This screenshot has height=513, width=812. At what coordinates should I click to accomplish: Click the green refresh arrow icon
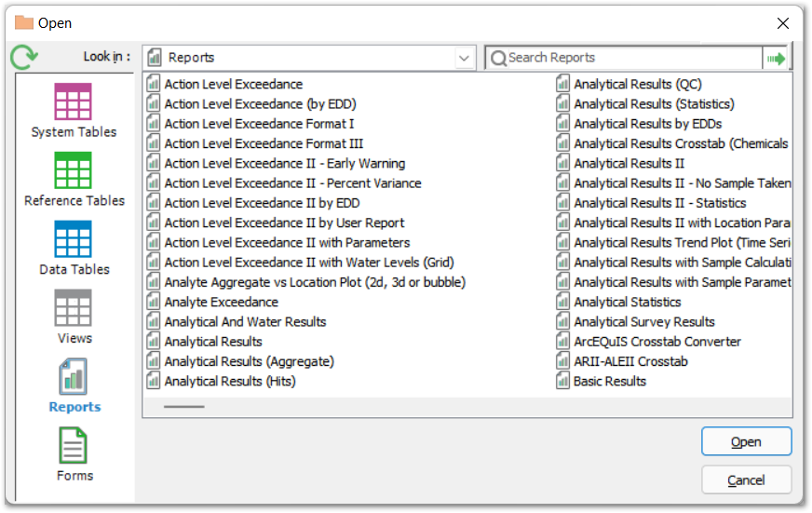coord(24,58)
